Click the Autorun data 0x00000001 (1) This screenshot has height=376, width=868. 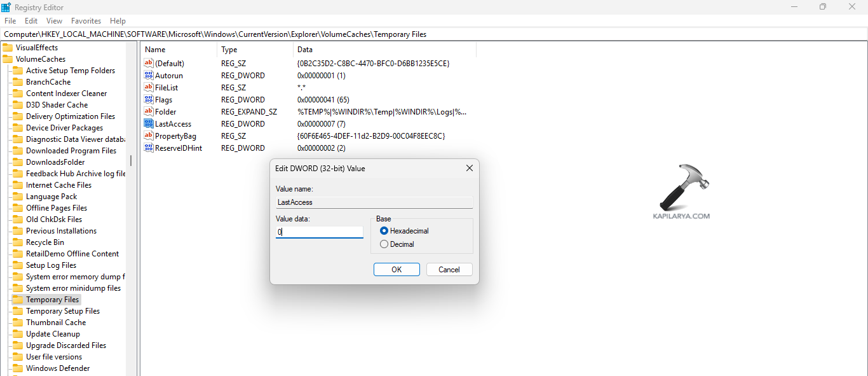[x=321, y=76]
